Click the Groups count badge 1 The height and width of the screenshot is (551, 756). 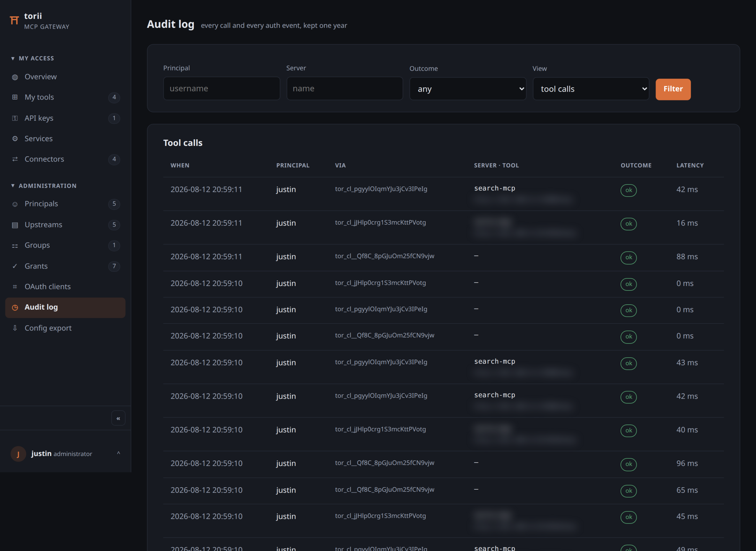114,246
